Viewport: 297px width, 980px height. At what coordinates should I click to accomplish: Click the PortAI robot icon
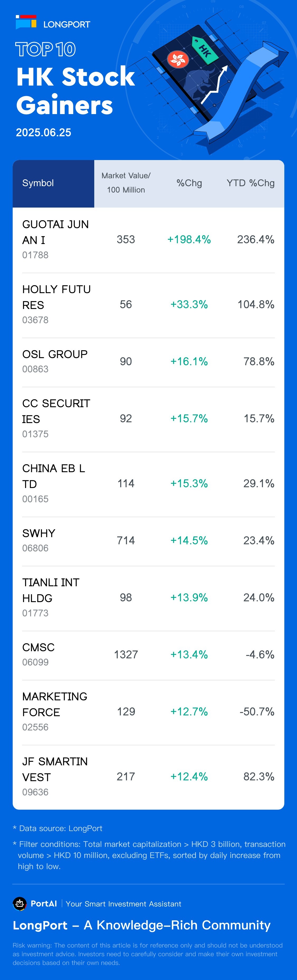click(x=20, y=903)
